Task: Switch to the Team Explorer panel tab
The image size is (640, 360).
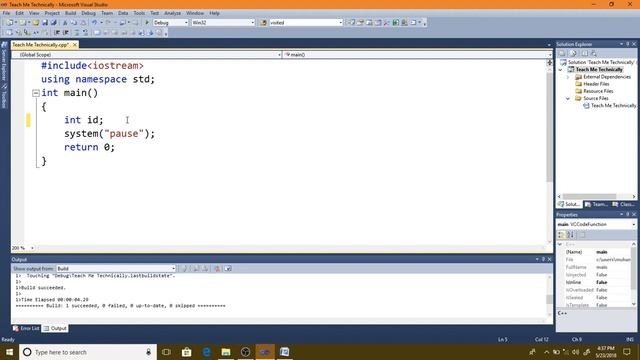Action: pos(596,204)
